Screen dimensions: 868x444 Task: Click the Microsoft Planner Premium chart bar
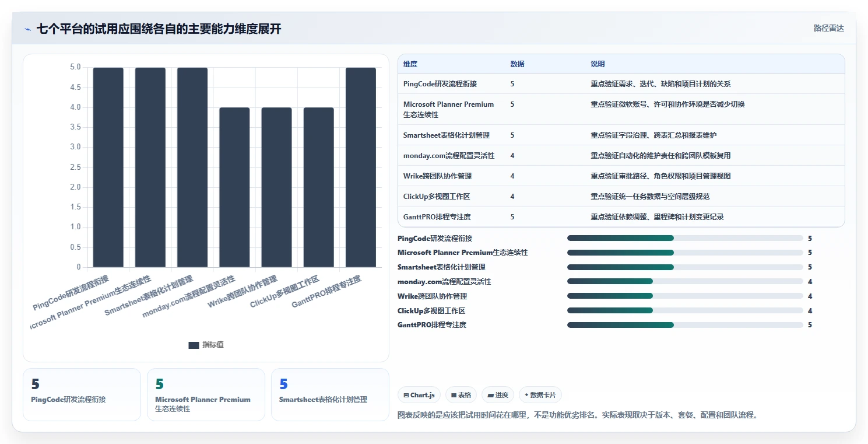click(150, 167)
